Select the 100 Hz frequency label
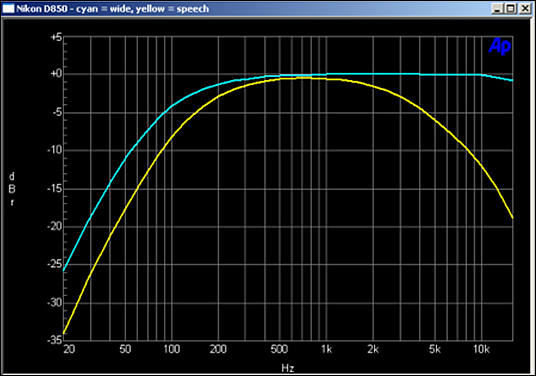The image size is (536, 376). (x=172, y=349)
